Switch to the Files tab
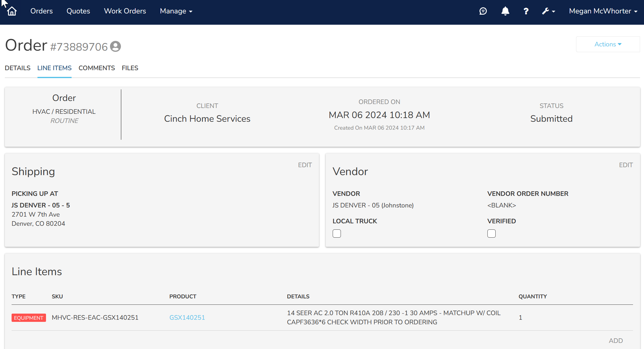The image size is (644, 349). point(130,68)
